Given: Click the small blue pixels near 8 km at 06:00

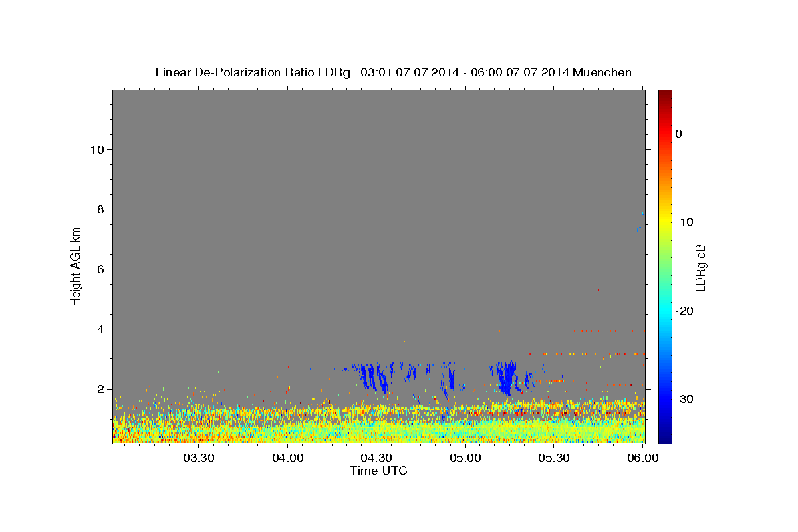Looking at the screenshot, I should [x=641, y=222].
